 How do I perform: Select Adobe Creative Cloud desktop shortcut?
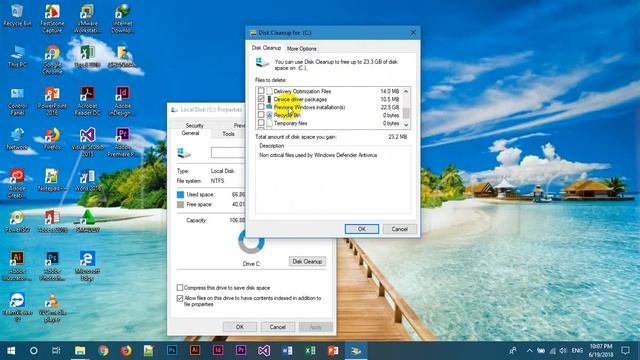coord(17,184)
